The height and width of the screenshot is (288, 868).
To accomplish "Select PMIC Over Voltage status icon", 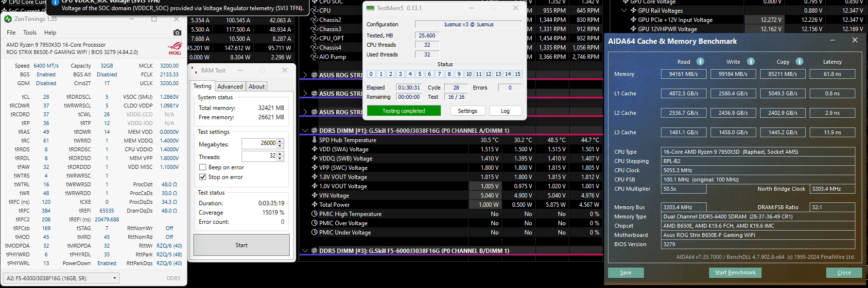I will point(314,223).
